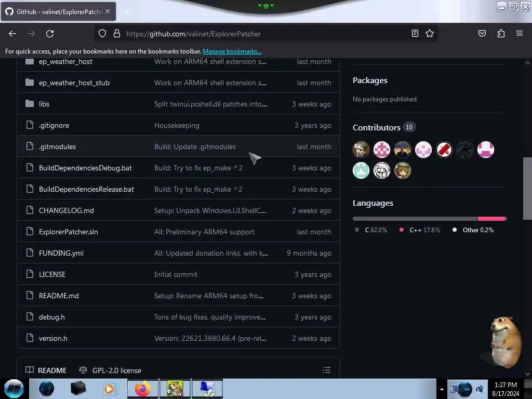Click the page vertical scrollbar thumb
The image size is (532, 399).
coord(527,189)
